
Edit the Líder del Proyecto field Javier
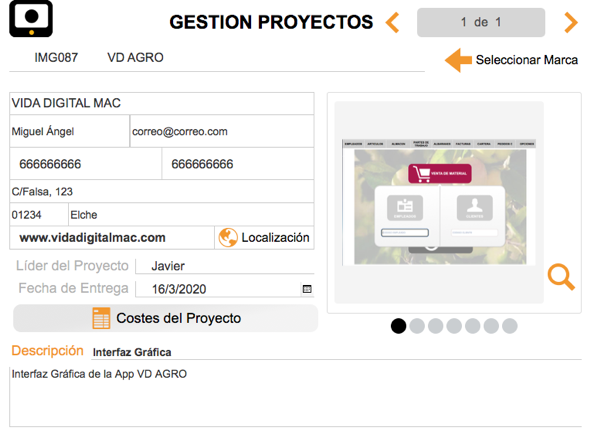pyautogui.click(x=225, y=266)
